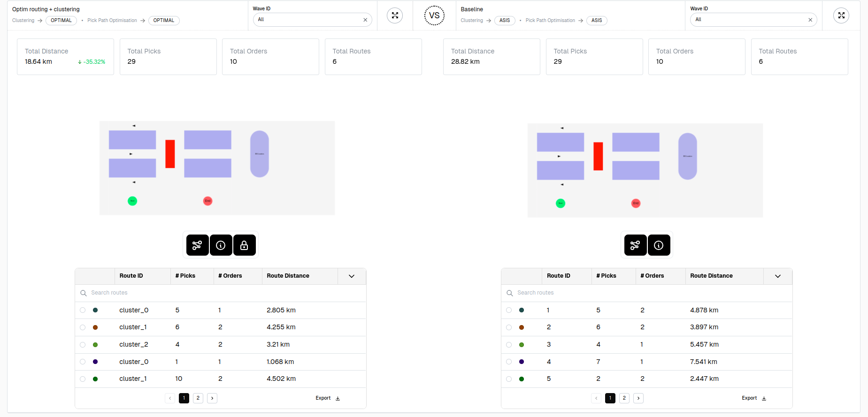Image resolution: width=868 pixels, height=417 pixels.
Task: Click the routes graph icon under left map
Action: 197,245
